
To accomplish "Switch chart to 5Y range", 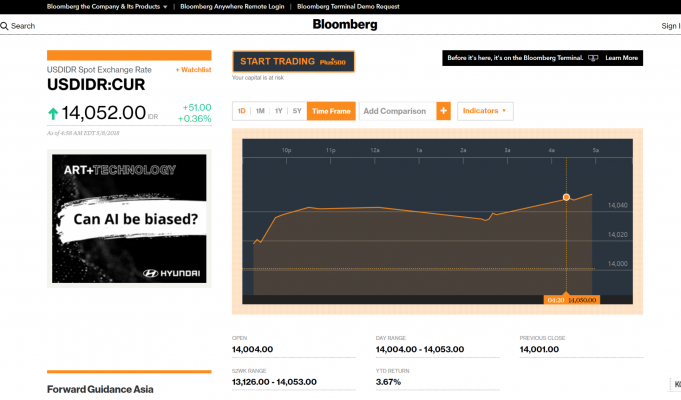I will [x=296, y=111].
